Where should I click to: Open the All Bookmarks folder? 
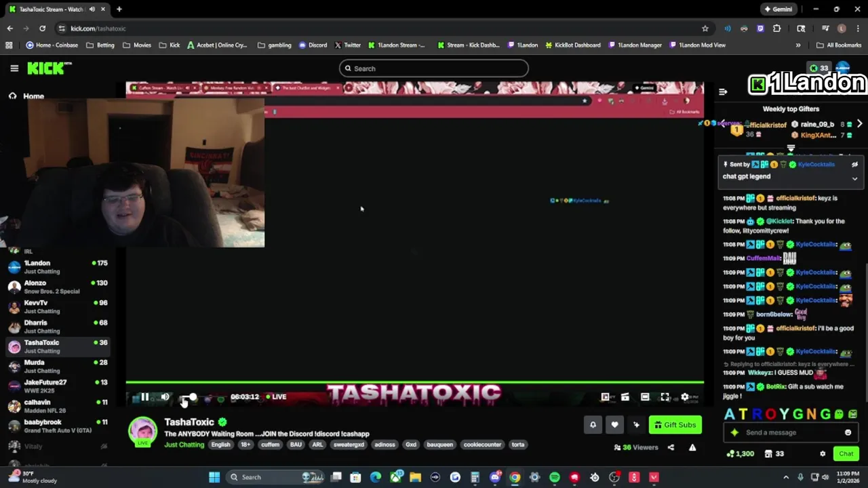(x=839, y=45)
